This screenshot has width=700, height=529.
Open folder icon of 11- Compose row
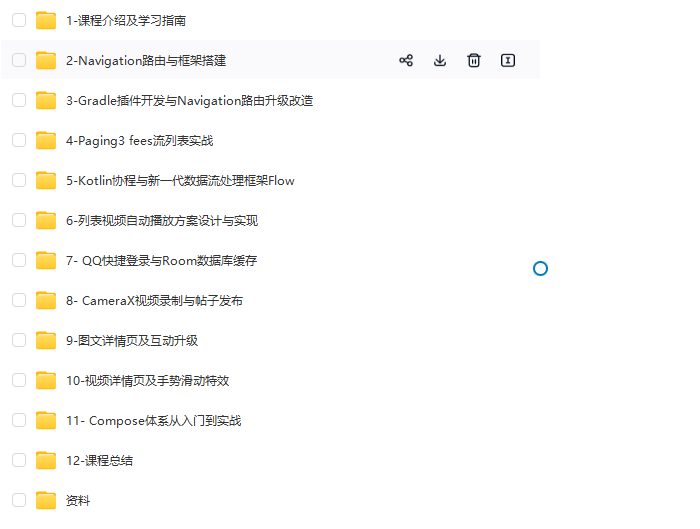[46, 420]
